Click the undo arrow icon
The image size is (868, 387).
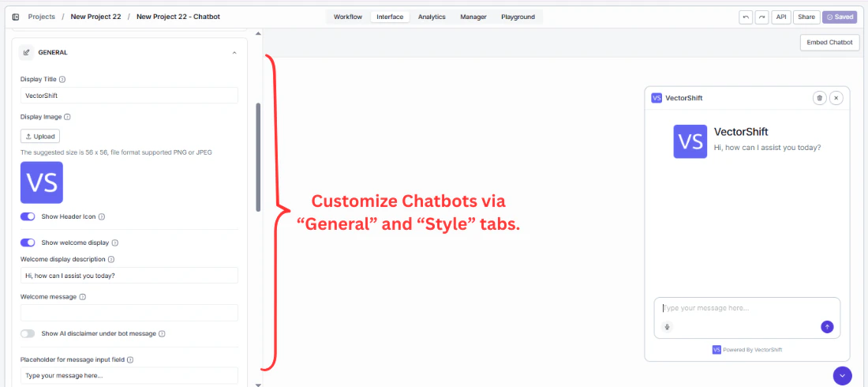(x=746, y=17)
